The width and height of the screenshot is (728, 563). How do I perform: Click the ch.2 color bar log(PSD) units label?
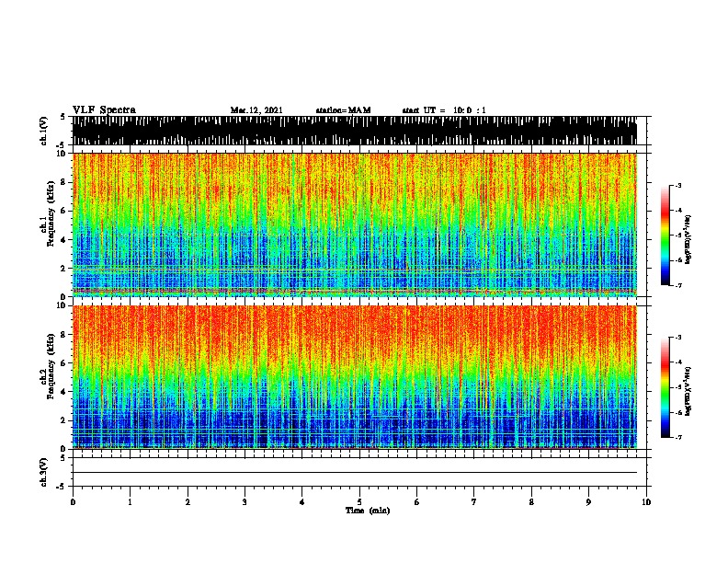688,391
